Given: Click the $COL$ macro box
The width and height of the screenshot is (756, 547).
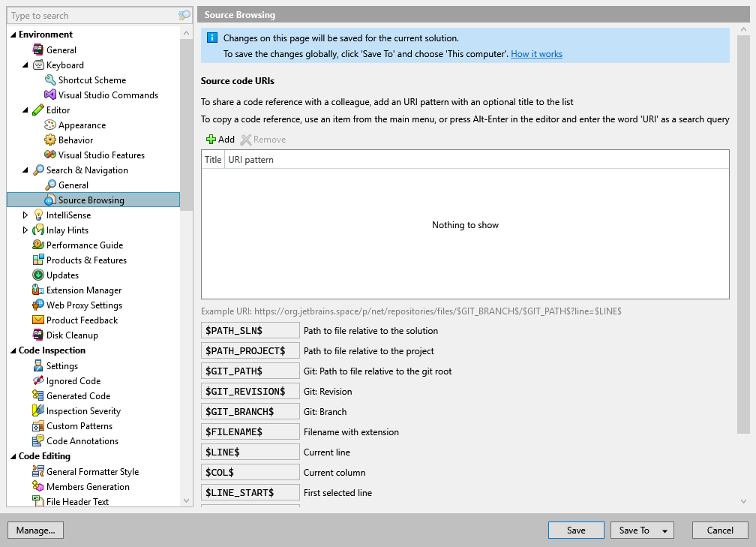Looking at the screenshot, I should (250, 472).
